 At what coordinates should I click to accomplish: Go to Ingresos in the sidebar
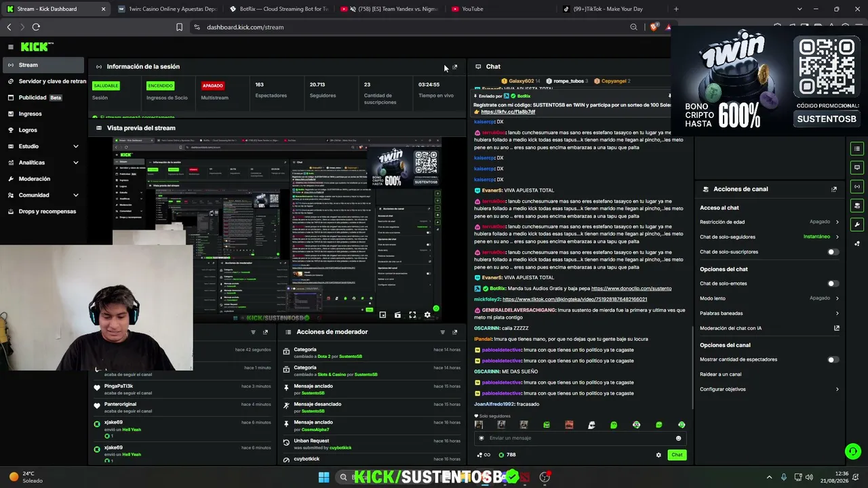point(43,114)
